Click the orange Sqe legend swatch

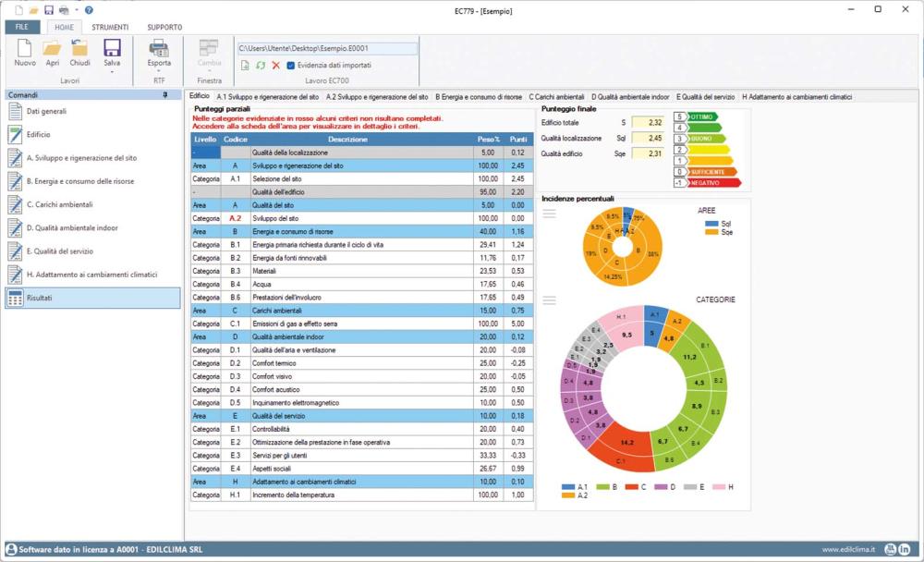711,232
